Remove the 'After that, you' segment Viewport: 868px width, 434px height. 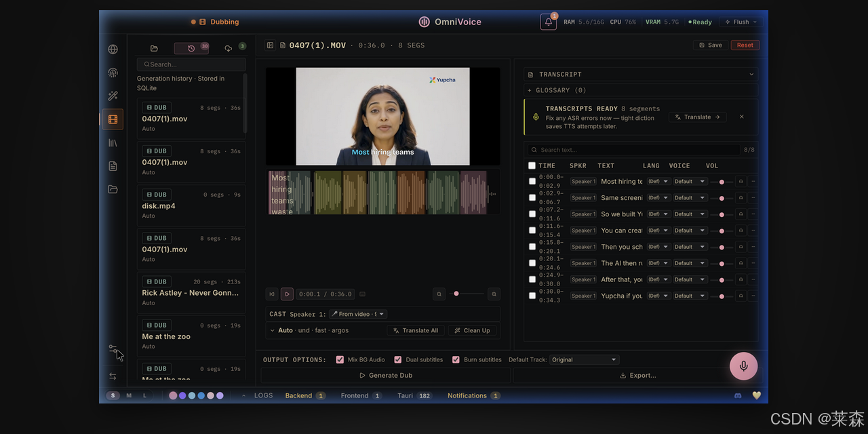click(753, 279)
